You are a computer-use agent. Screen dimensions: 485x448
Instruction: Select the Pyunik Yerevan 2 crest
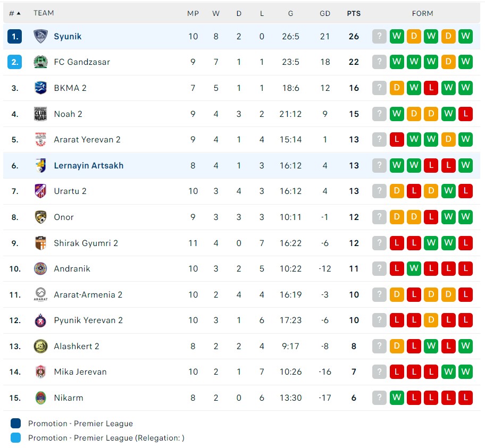click(x=40, y=320)
